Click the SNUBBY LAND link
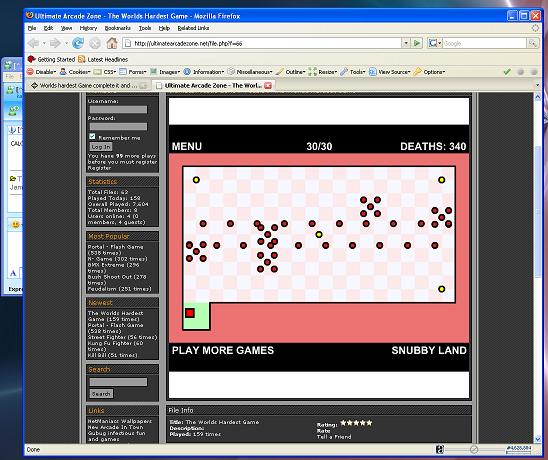Image resolution: width=548 pixels, height=460 pixels. click(x=429, y=350)
